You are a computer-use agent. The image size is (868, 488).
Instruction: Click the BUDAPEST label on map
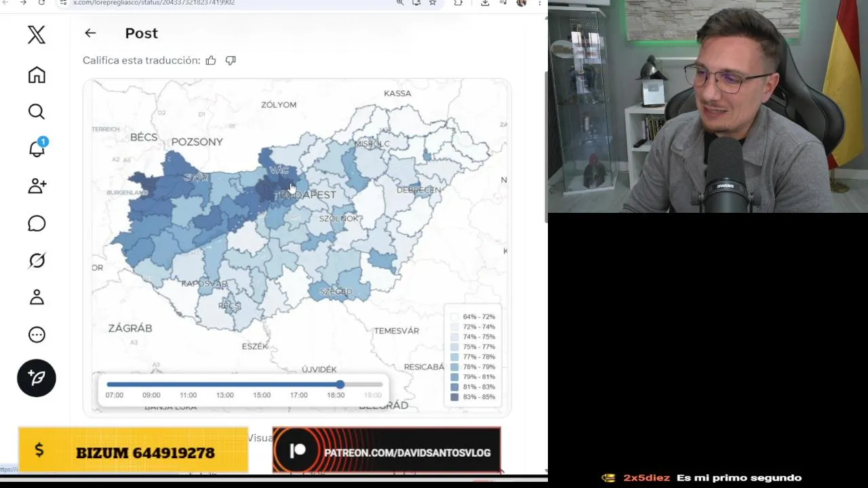point(309,195)
